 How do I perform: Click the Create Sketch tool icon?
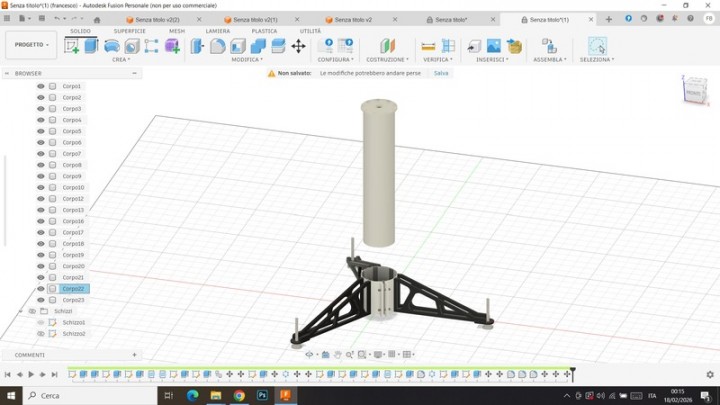coord(72,46)
